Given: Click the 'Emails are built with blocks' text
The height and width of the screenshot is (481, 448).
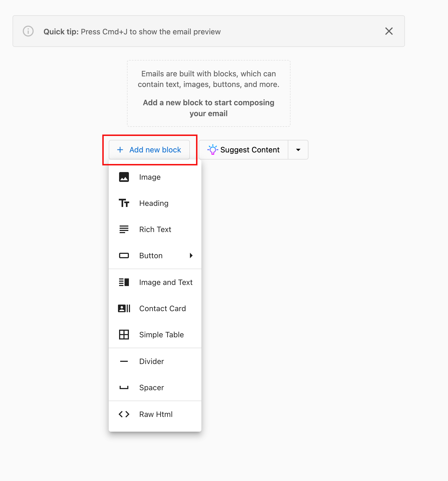Looking at the screenshot, I should [x=209, y=79].
